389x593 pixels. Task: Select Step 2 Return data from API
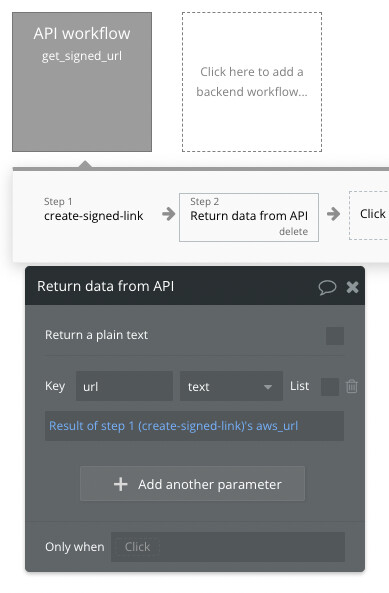click(x=249, y=217)
